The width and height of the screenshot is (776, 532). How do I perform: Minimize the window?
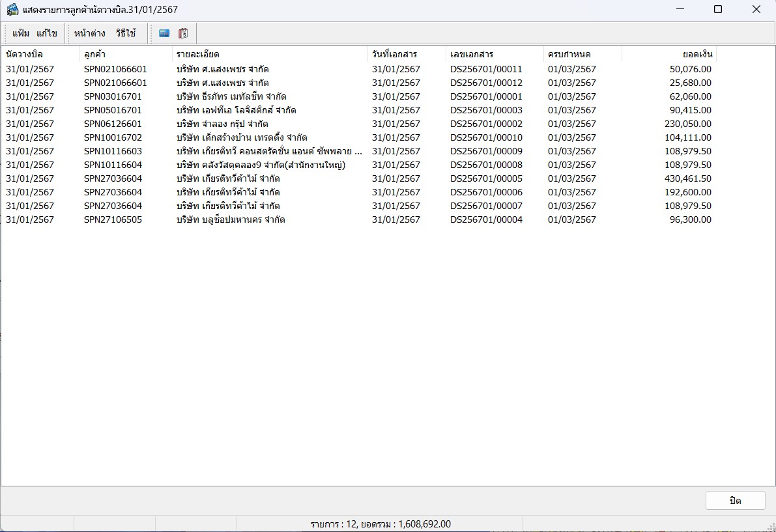click(x=680, y=9)
